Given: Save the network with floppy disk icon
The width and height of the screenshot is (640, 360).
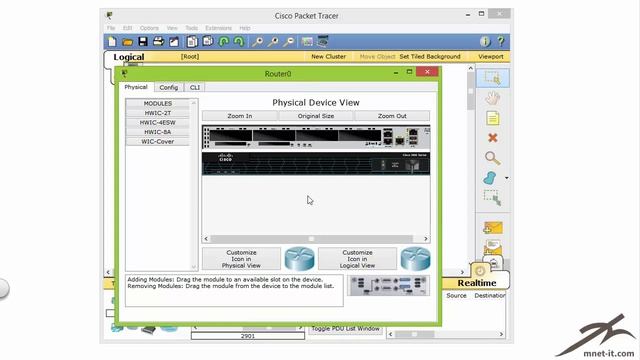Looking at the screenshot, I should [143, 42].
